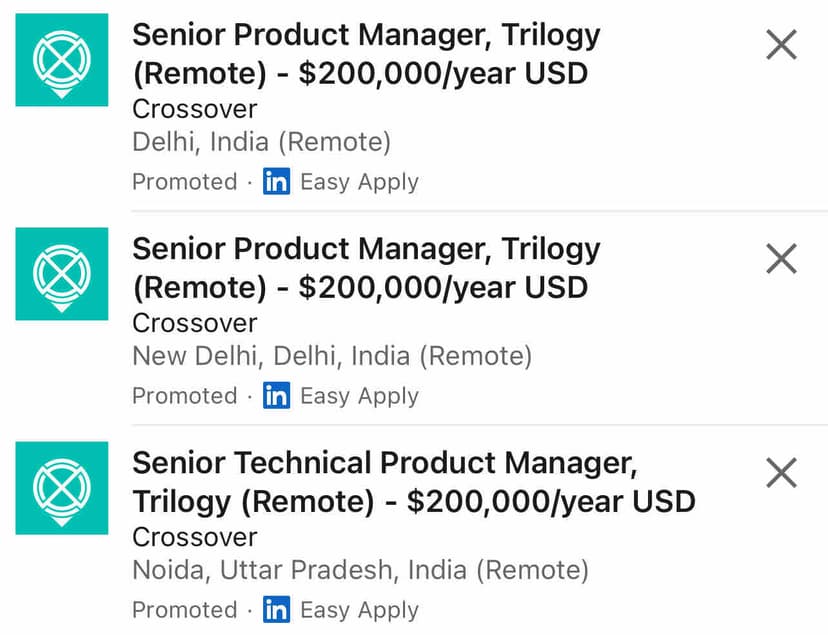This screenshot has height=635, width=828.
Task: Dismiss the Senior Technical Product Manager job
Action: click(x=781, y=473)
